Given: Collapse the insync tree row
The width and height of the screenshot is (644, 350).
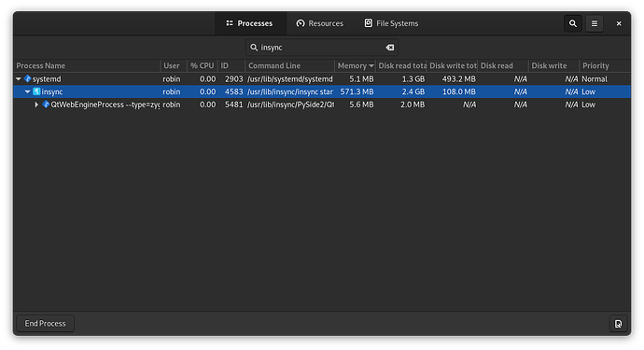Looking at the screenshot, I should (27, 91).
